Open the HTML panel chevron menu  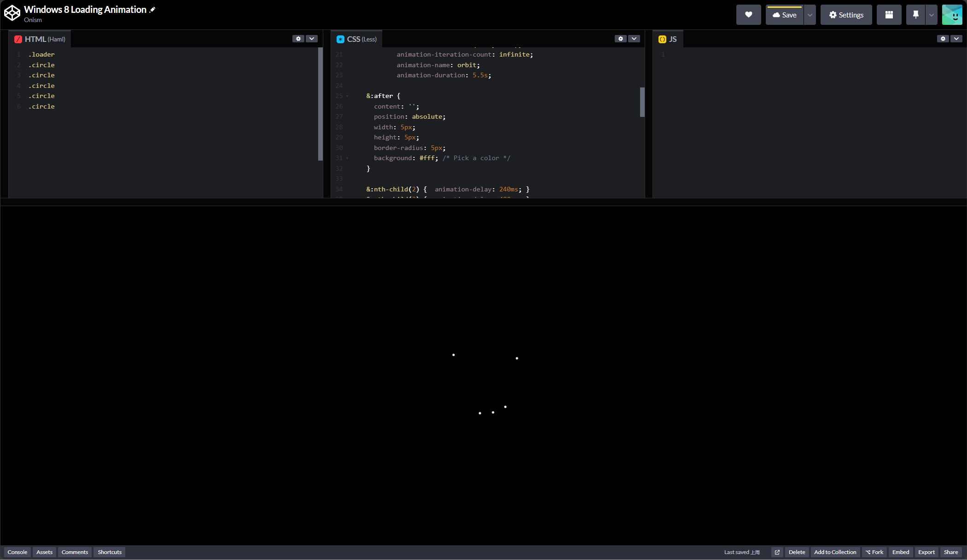pos(312,39)
